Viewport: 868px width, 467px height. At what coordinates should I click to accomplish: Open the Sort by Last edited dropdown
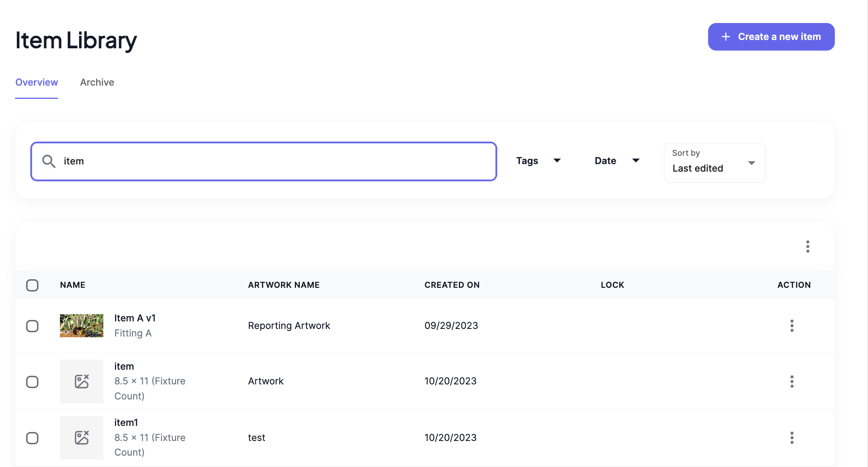coord(715,163)
